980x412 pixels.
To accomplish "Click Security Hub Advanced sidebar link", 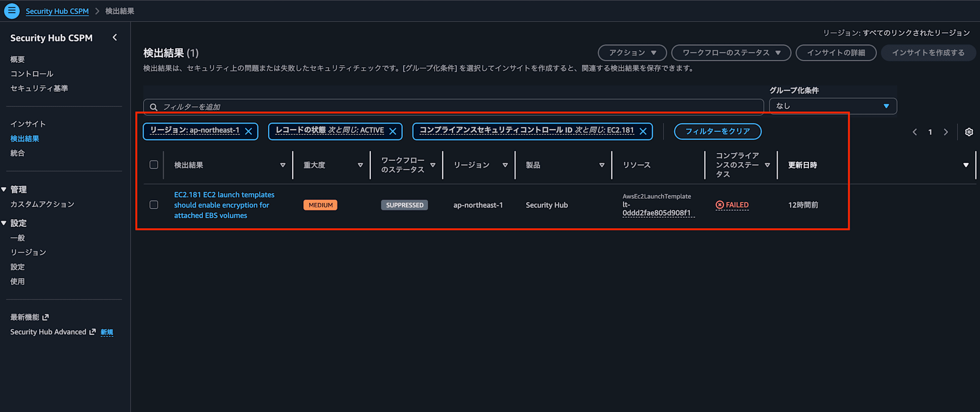I will click(x=48, y=332).
